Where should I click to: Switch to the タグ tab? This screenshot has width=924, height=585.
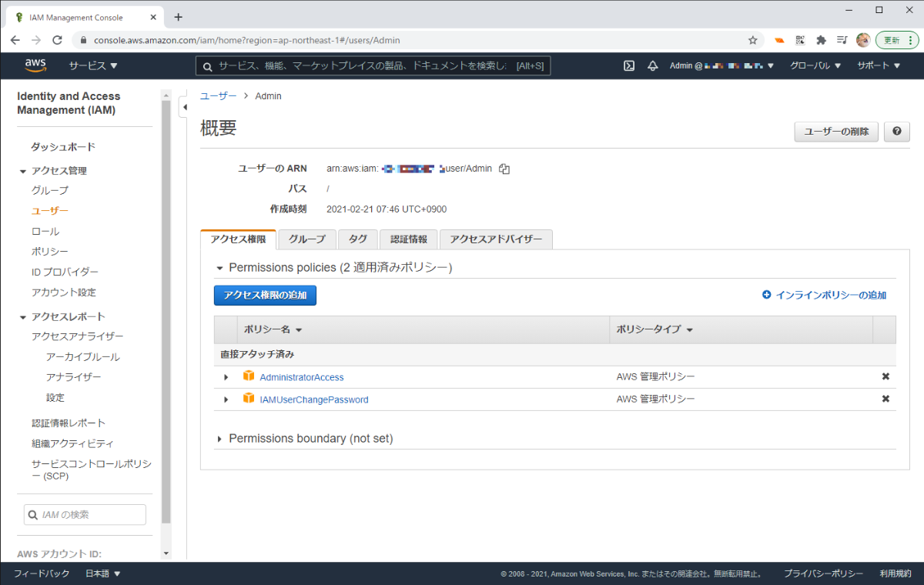[x=358, y=239]
